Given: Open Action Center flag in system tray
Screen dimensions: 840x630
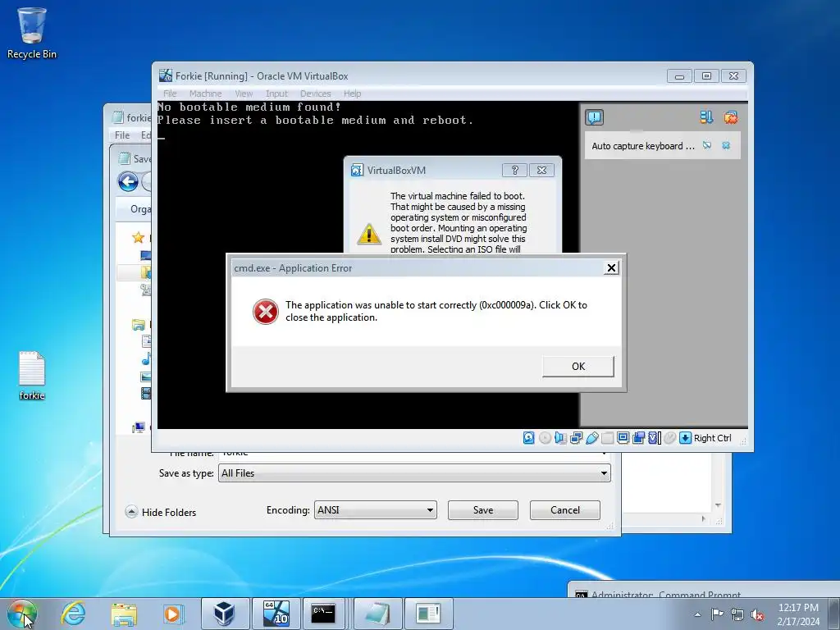Looking at the screenshot, I should [717, 614].
